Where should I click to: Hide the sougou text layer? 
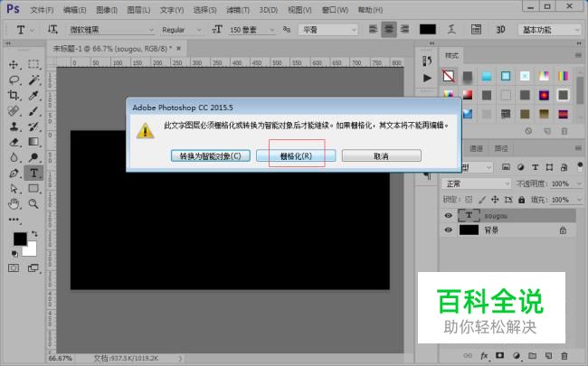point(448,215)
